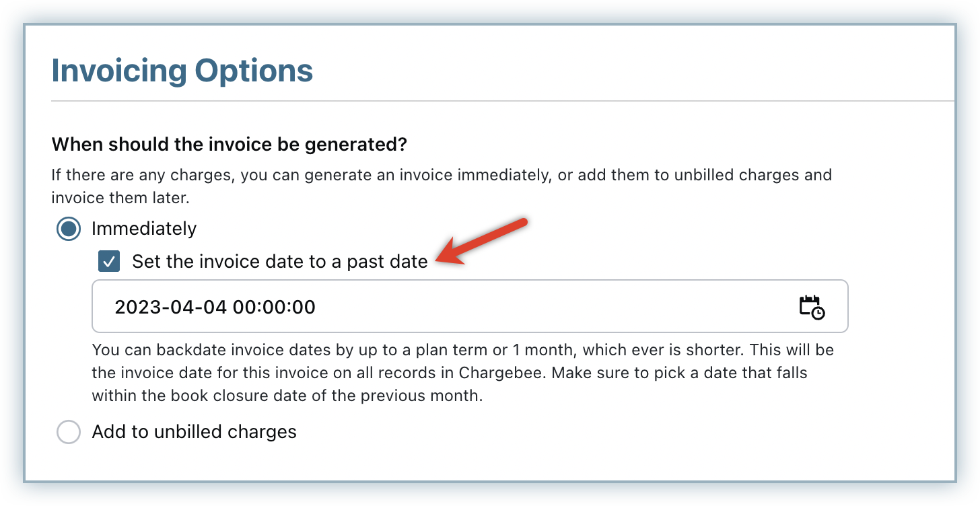Screen dimensions: 980x506
Task: Select the Add to unbilled charges radio
Action: [69, 431]
